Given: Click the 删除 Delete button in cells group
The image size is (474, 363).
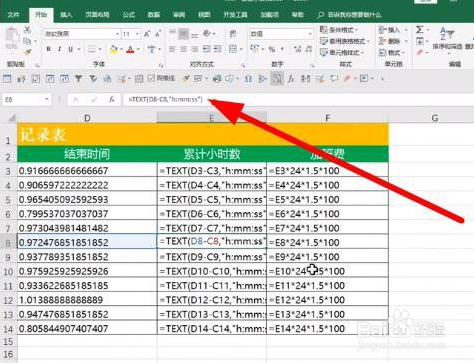Looking at the screenshot, I should pos(393,41).
